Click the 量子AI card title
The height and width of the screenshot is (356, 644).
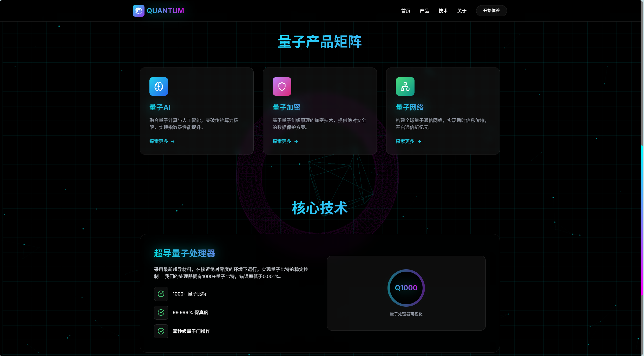(x=160, y=107)
